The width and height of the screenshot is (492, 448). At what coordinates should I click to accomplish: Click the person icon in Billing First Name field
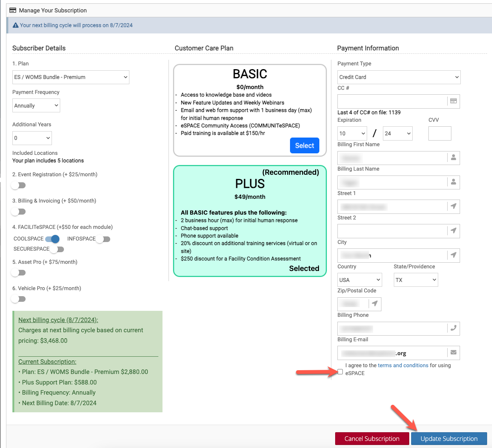click(x=453, y=158)
